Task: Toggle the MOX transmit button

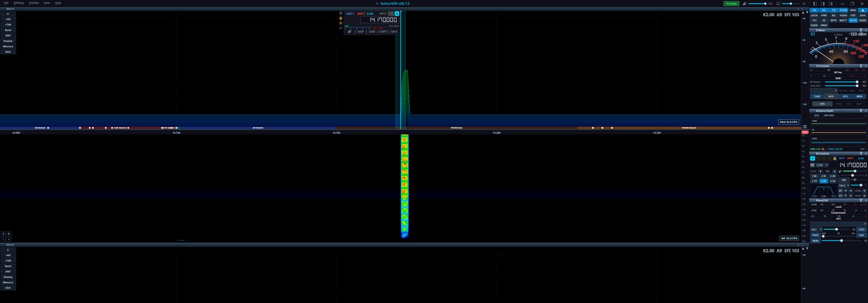Action: click(x=831, y=96)
